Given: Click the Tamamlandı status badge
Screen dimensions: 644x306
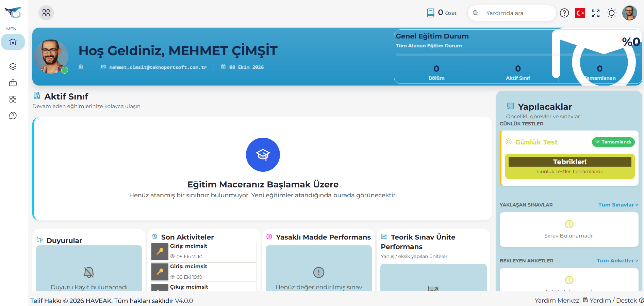Looking at the screenshot, I should pos(613,142).
